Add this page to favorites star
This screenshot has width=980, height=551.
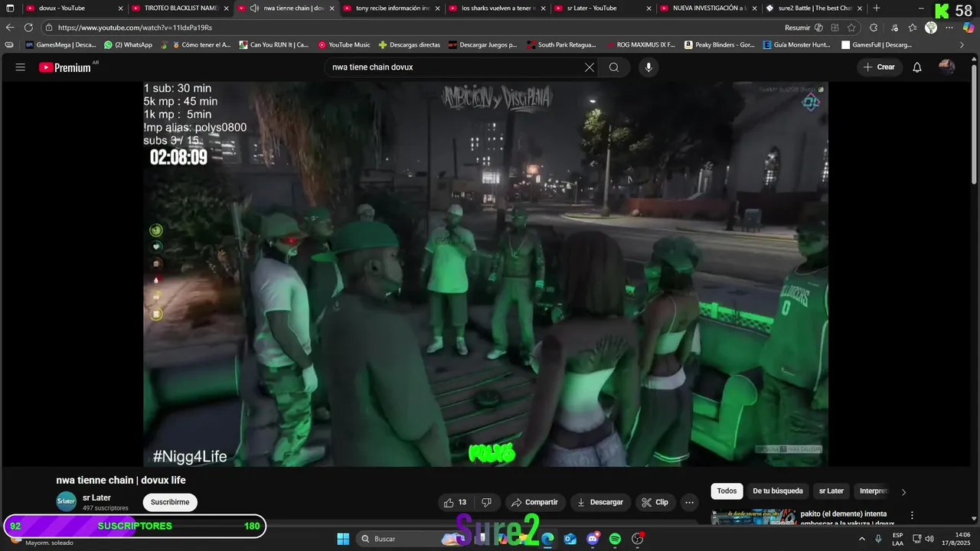(851, 28)
